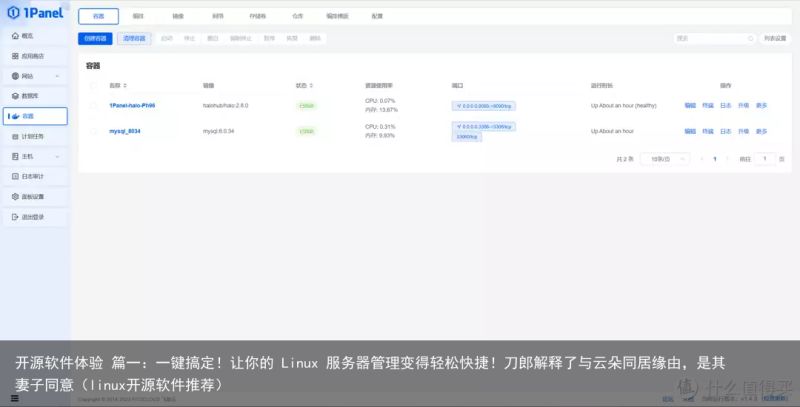Click disabled 删除 button

click(315, 38)
